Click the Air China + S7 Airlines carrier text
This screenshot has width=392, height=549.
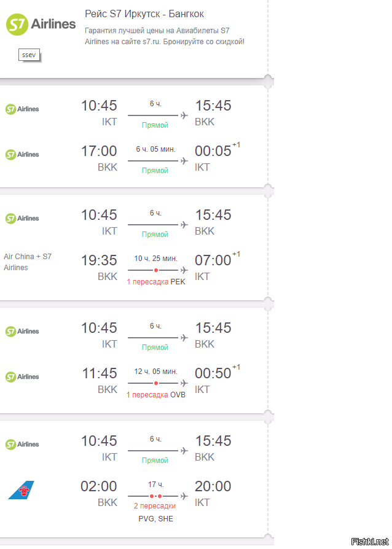coord(28,262)
